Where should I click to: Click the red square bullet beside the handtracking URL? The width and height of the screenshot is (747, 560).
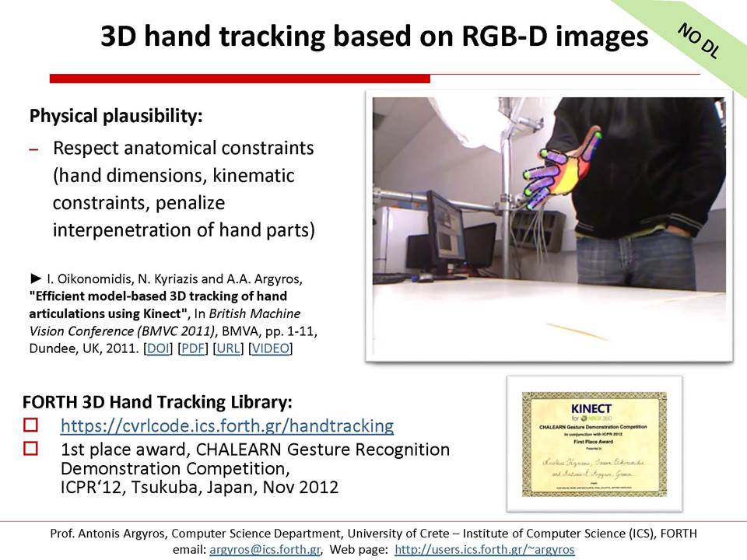pos(30,425)
